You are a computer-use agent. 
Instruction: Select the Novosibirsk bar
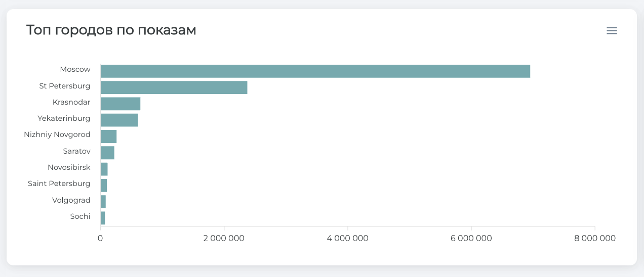(x=104, y=169)
